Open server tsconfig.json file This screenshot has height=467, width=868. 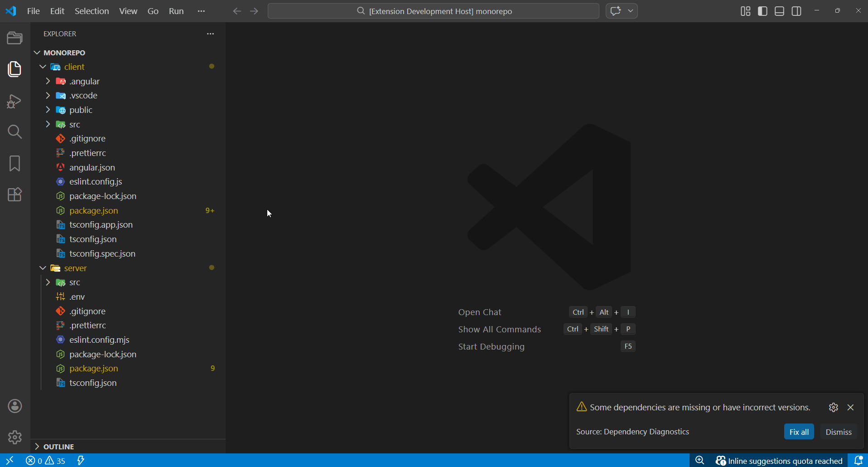(93, 383)
